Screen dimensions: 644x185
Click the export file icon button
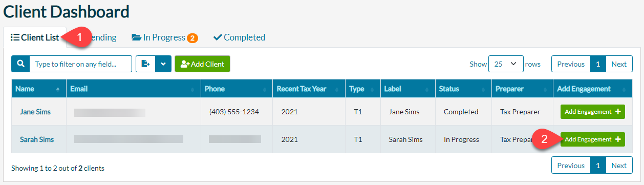click(x=145, y=64)
